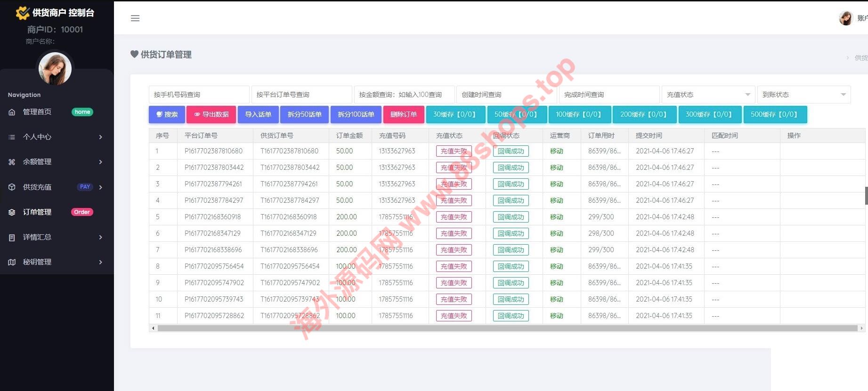Image resolution: width=868 pixels, height=391 pixels.
Task: Click the command icon beside 余额管理
Action: [x=12, y=162]
